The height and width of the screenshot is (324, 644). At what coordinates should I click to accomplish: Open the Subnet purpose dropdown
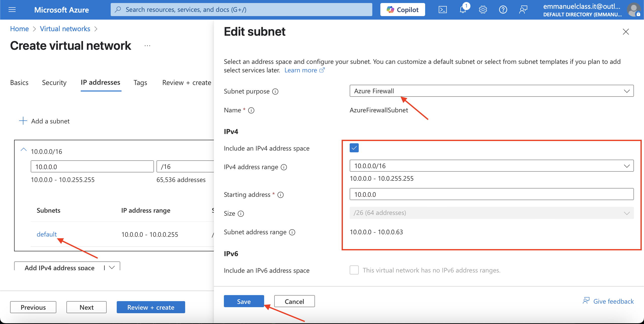tap(491, 91)
